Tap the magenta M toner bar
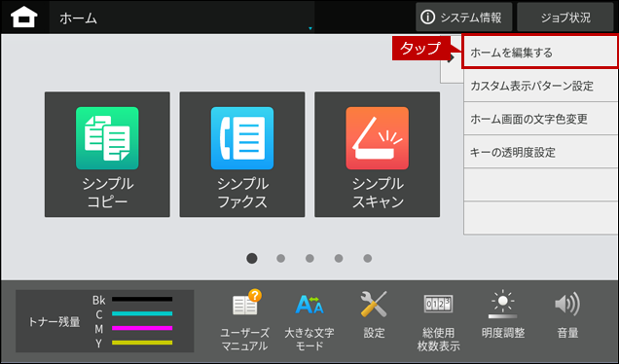619x364 pixels. pos(142,328)
